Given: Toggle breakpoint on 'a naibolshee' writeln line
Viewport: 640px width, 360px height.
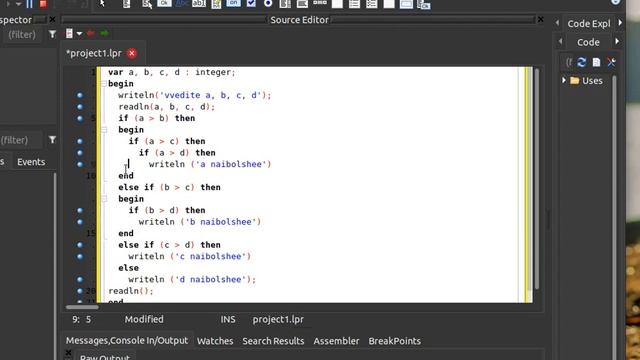Looking at the screenshot, I should click(x=80, y=164).
